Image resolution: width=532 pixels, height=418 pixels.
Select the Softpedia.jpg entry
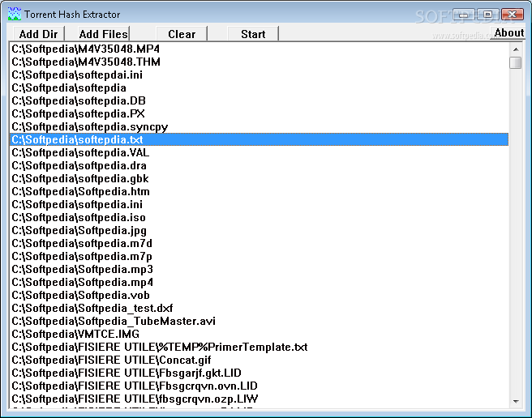tap(259, 230)
